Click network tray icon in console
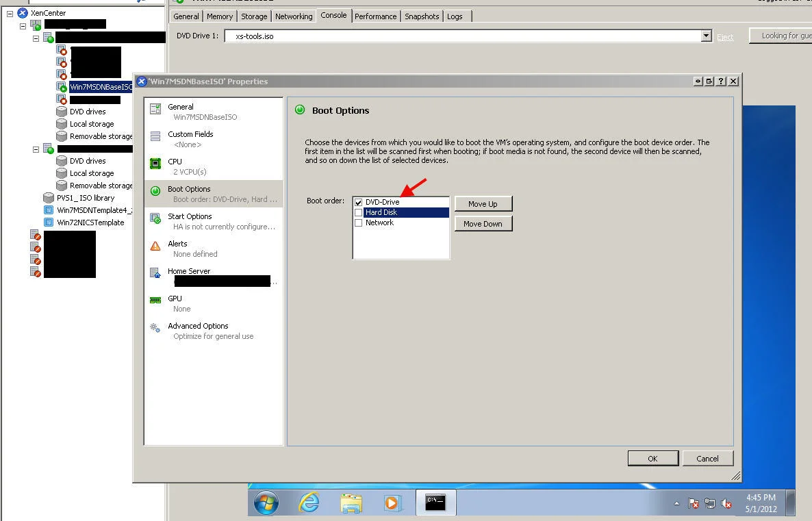The image size is (812, 521). pos(710,503)
